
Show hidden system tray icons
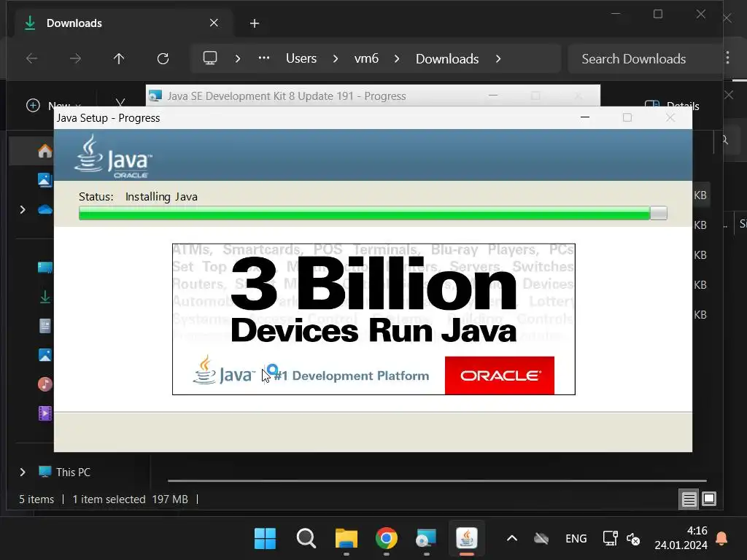(512, 539)
